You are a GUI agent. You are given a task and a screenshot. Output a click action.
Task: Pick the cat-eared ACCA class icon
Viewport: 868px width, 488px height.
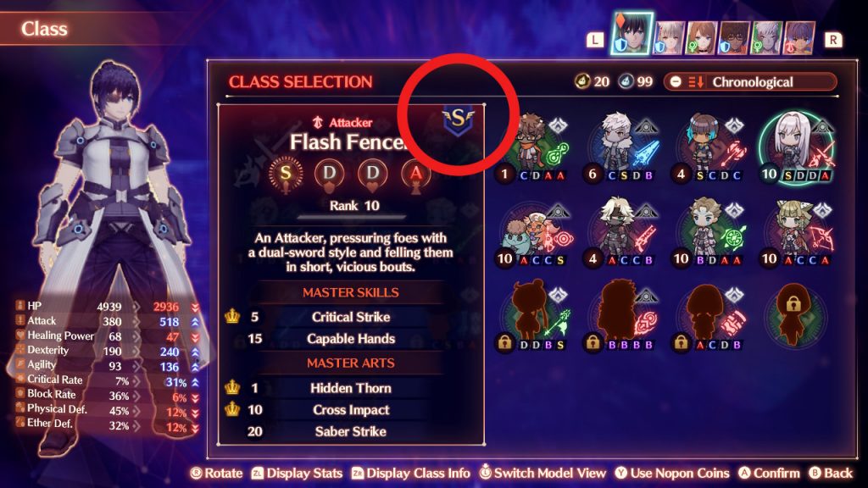point(797,232)
